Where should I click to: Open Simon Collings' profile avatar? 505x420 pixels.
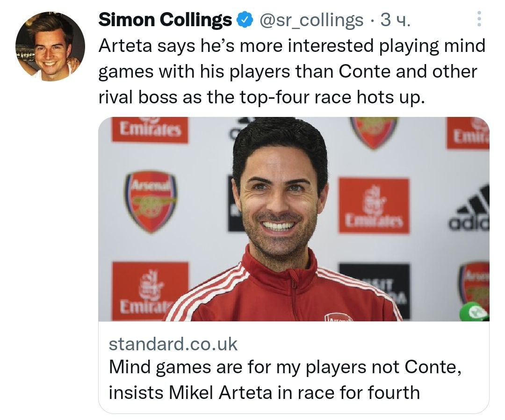[x=50, y=46]
